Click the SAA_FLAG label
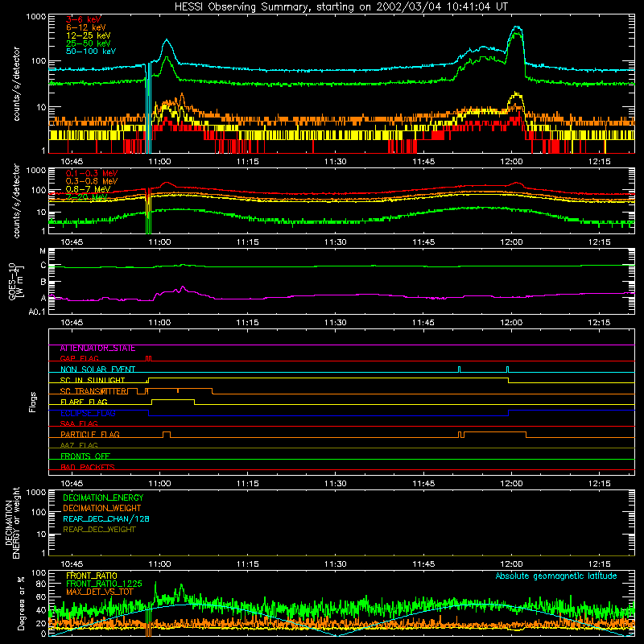 [x=79, y=423]
